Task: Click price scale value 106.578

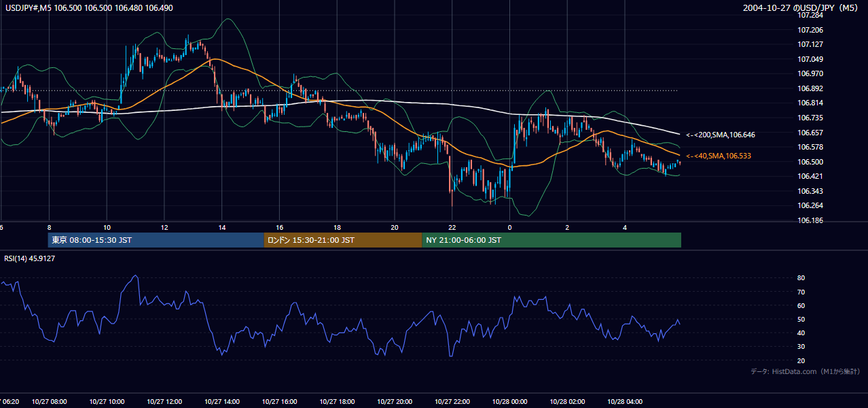Action: coord(810,147)
